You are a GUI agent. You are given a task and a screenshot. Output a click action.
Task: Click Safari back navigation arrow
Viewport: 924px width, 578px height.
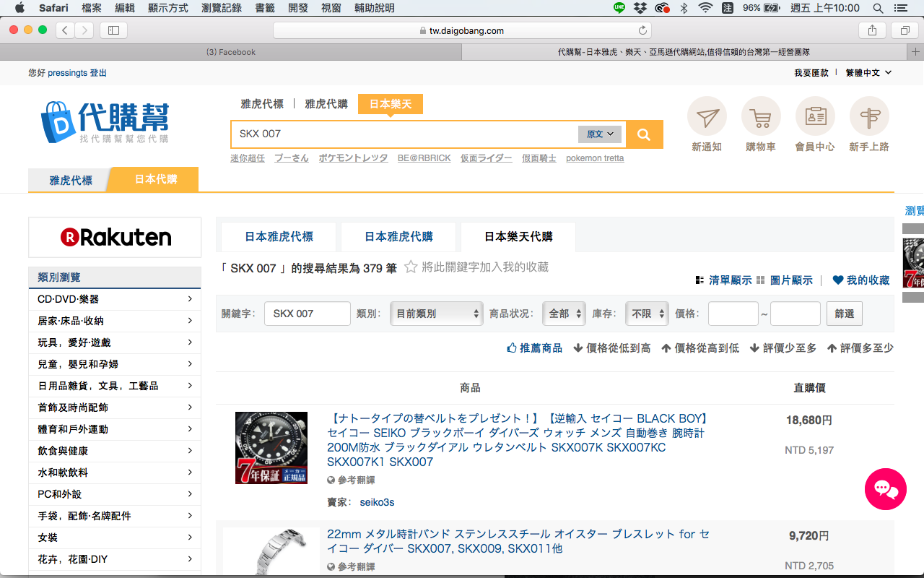(65, 30)
